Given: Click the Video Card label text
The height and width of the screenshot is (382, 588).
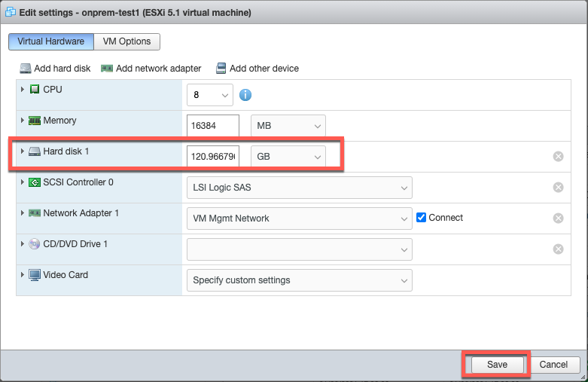Looking at the screenshot, I should [66, 275].
